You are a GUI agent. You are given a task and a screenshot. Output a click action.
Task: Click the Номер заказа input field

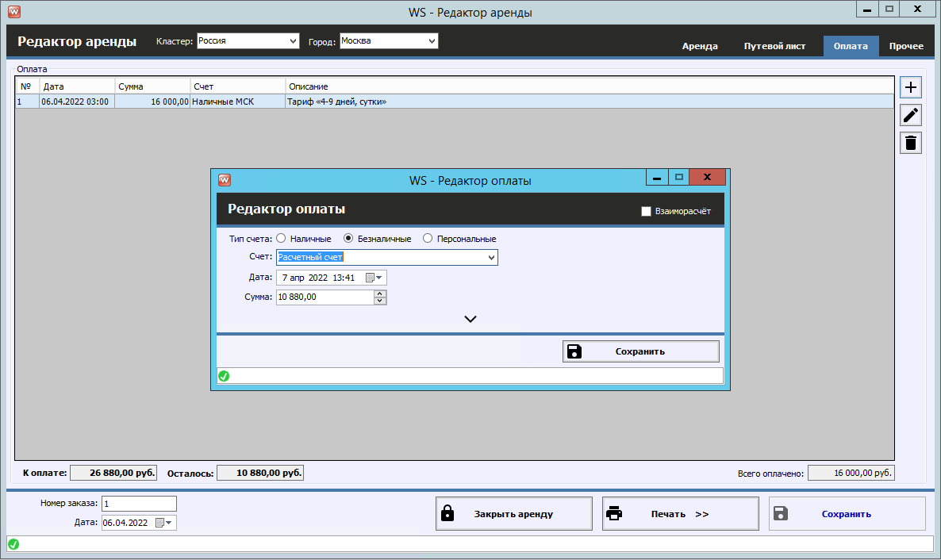tap(139, 504)
